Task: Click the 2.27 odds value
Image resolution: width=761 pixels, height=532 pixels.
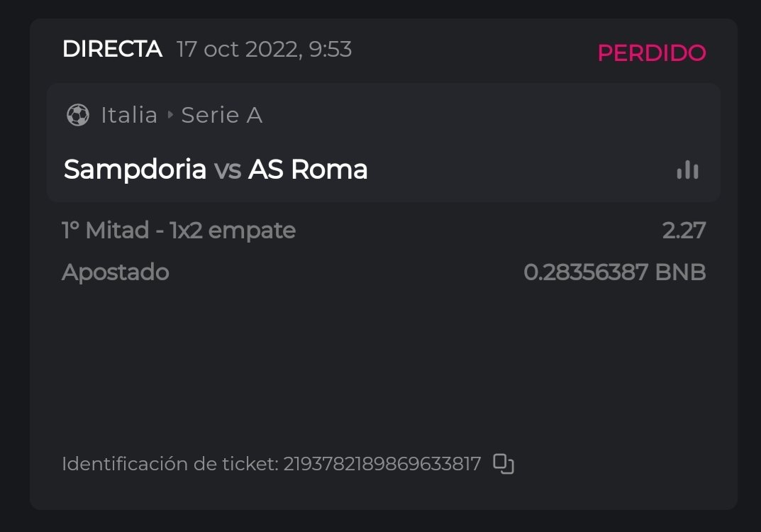Action: pos(684,231)
